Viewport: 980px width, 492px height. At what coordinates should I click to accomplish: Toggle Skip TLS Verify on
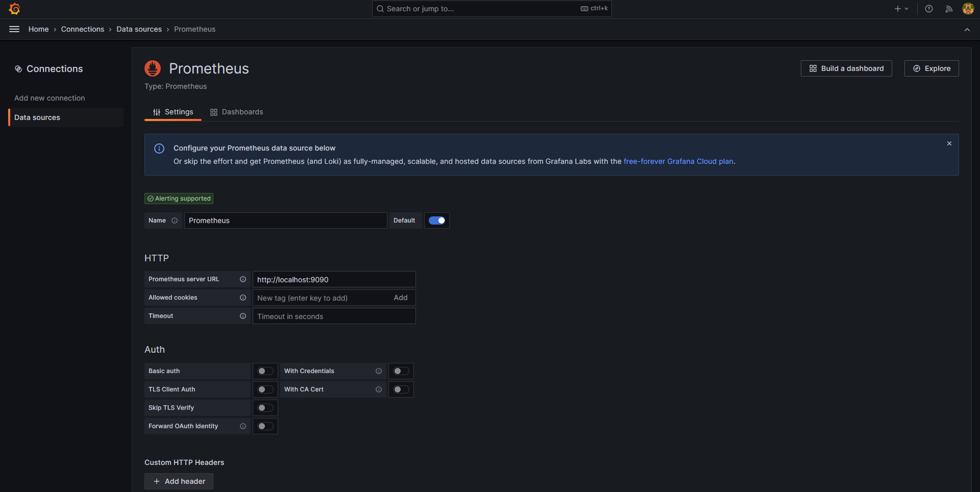265,408
